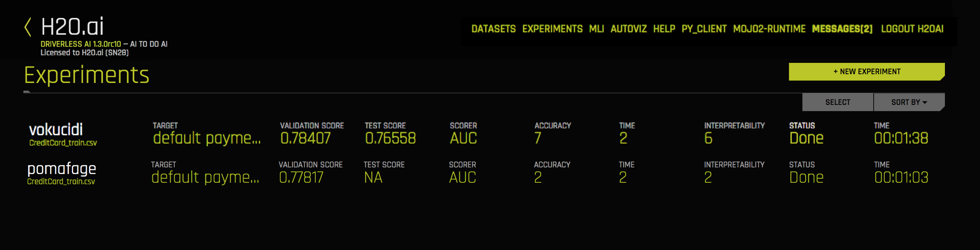Open the pomafage experiment
Screen dimensions: 980x250
pyautogui.click(x=62, y=168)
